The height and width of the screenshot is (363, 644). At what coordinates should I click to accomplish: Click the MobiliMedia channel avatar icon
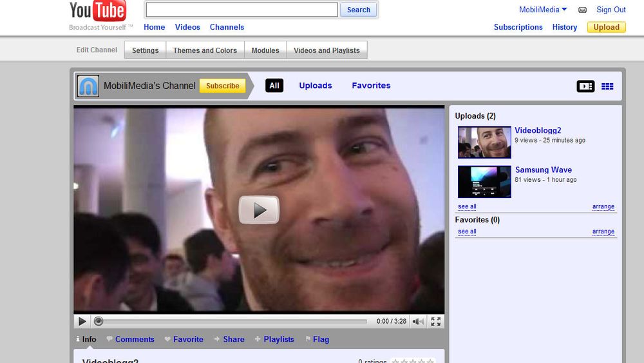[x=88, y=86]
